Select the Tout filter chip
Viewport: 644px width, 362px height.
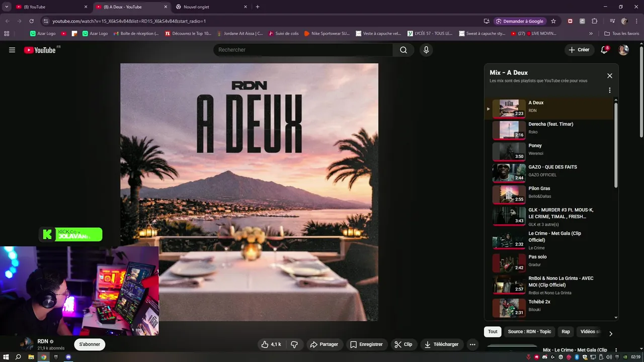[493, 332]
